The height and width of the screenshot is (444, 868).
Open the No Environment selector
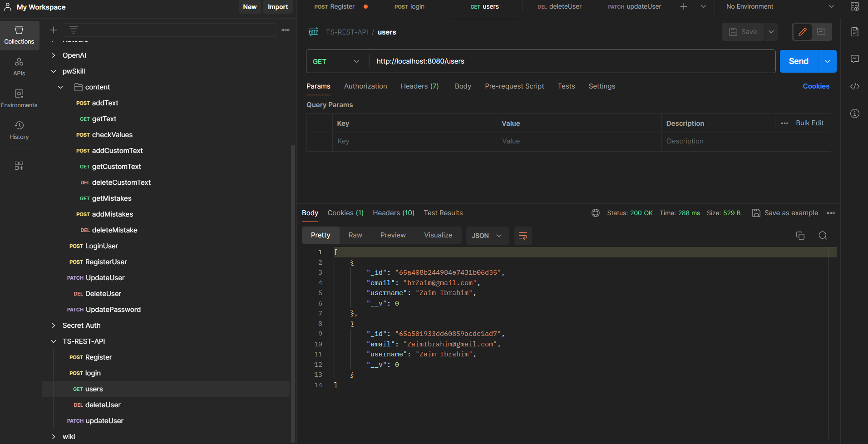[779, 7]
